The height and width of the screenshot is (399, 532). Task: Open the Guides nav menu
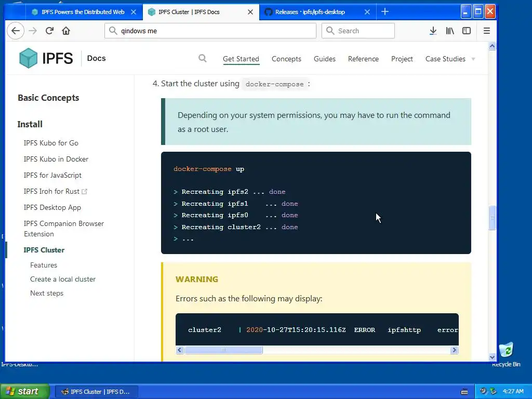(x=324, y=59)
